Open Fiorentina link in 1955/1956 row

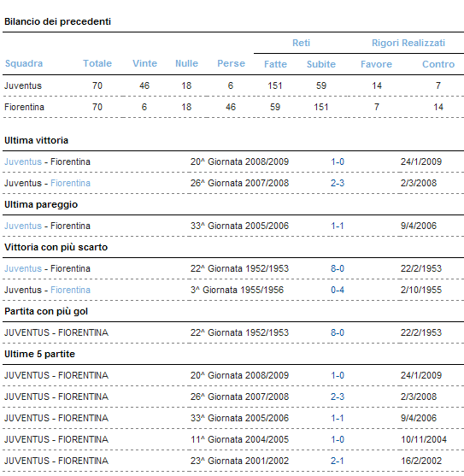[x=70, y=291]
